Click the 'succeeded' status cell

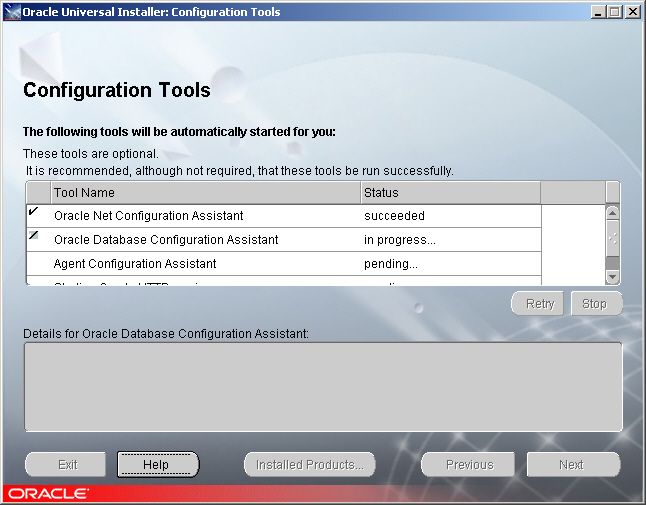coord(451,216)
